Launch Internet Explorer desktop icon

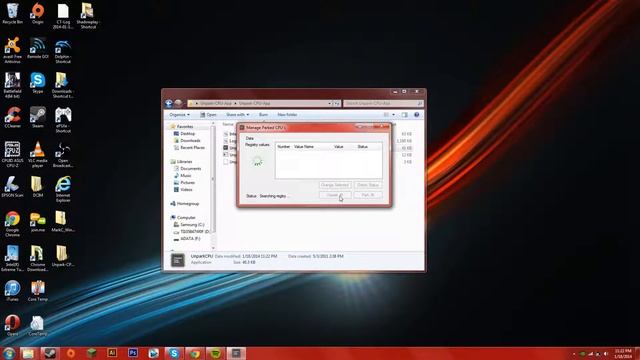tap(63, 189)
